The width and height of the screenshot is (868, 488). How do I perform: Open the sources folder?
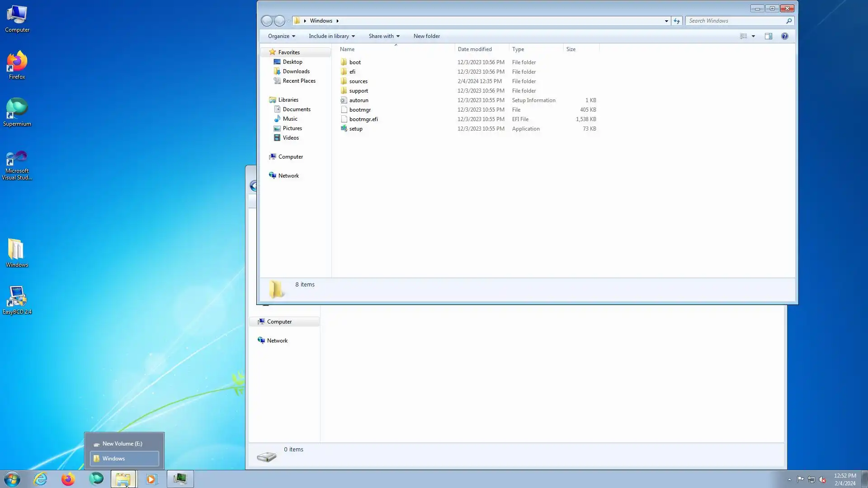(x=358, y=81)
